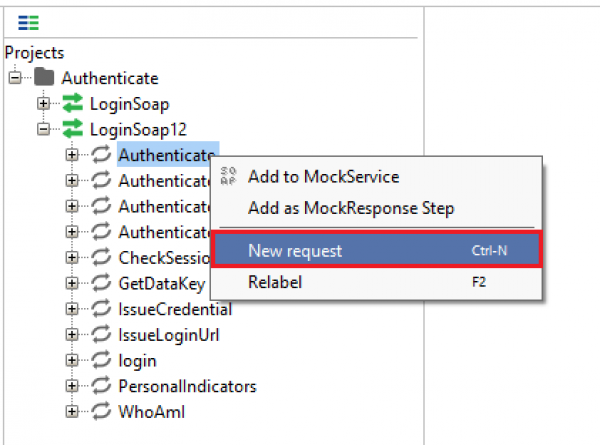Select the CheckSession operation in tree
The width and height of the screenshot is (600, 445).
164,258
